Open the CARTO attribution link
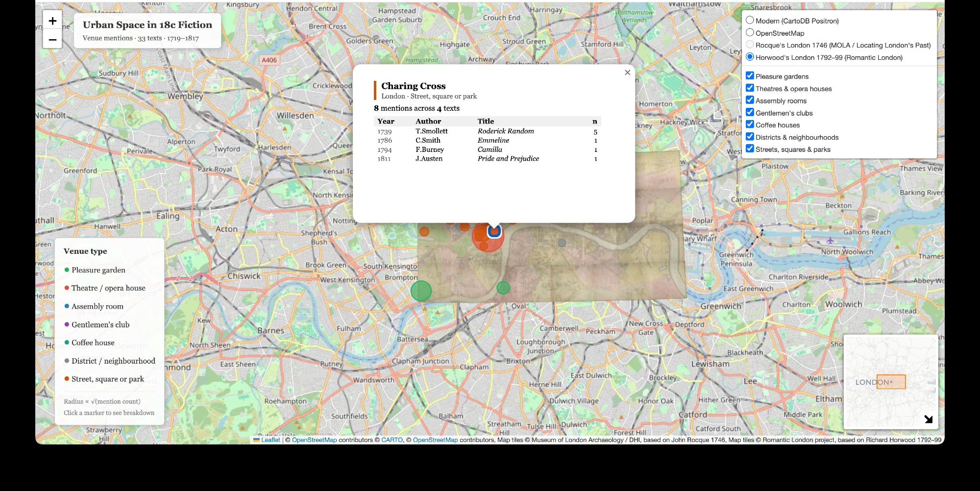This screenshot has height=491, width=980. point(392,440)
